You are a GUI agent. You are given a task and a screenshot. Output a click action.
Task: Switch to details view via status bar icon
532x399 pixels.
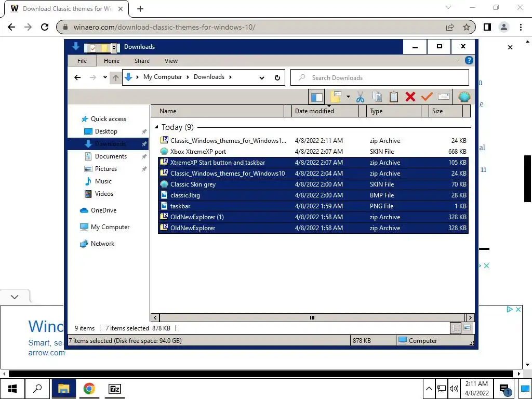tap(456, 328)
